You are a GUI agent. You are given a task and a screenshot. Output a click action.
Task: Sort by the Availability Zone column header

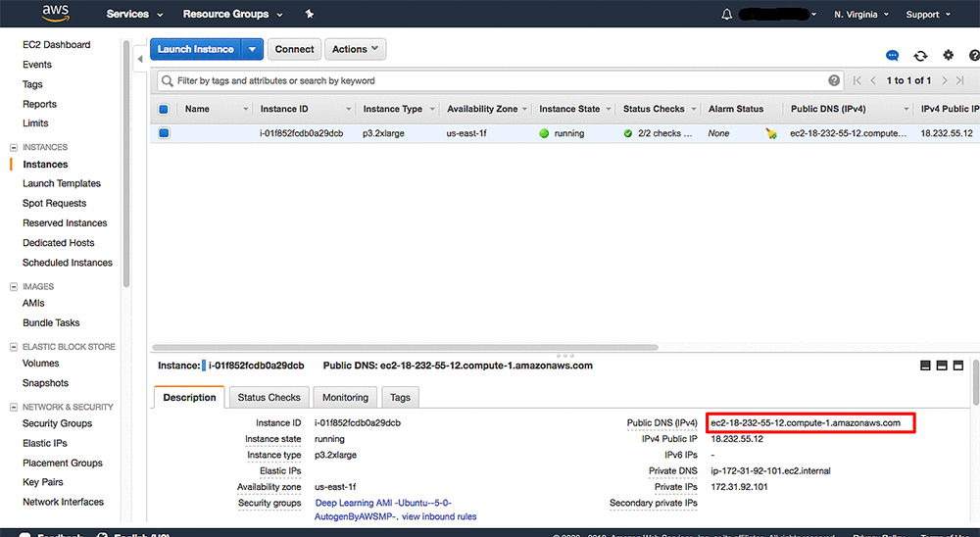tap(482, 109)
